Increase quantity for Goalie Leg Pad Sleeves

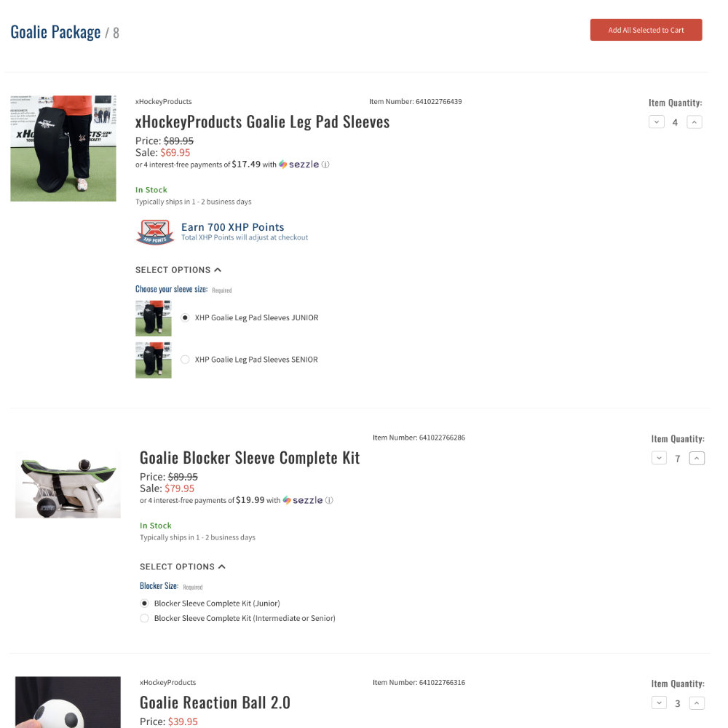[694, 122]
